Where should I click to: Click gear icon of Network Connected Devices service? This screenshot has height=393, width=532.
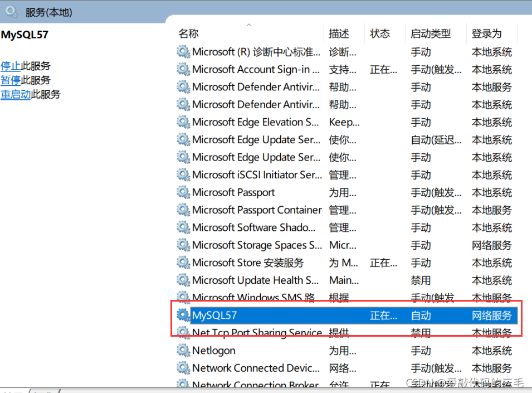(183, 368)
